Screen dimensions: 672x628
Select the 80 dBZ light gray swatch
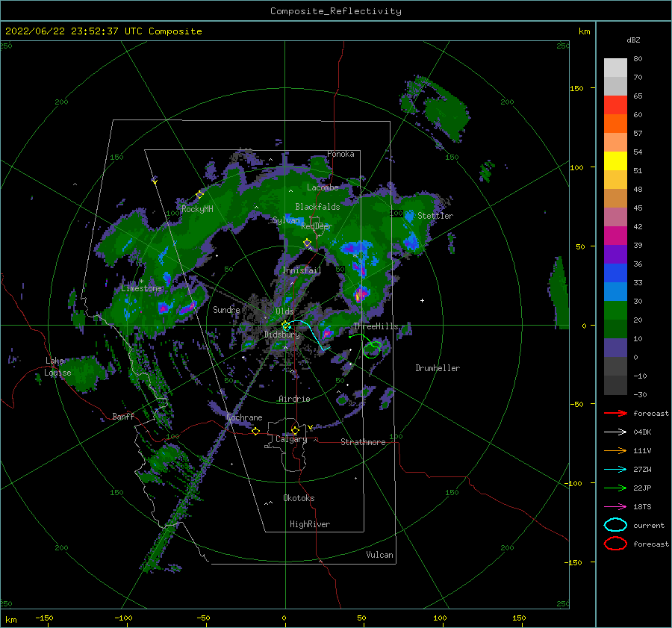pyautogui.click(x=615, y=68)
